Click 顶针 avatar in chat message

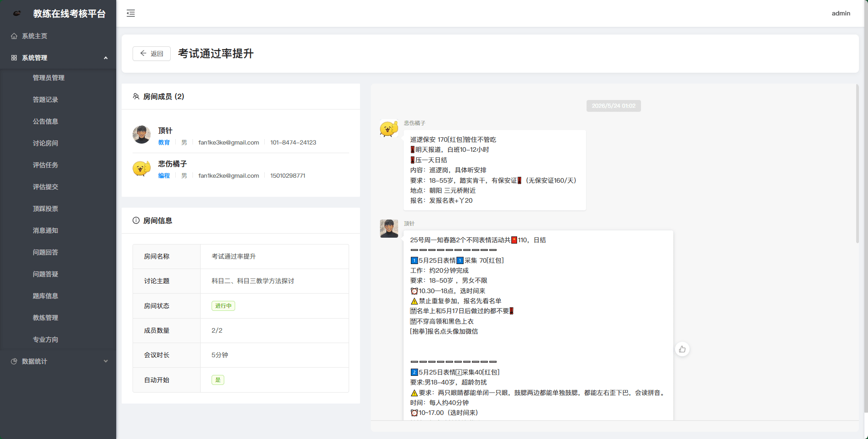(389, 229)
